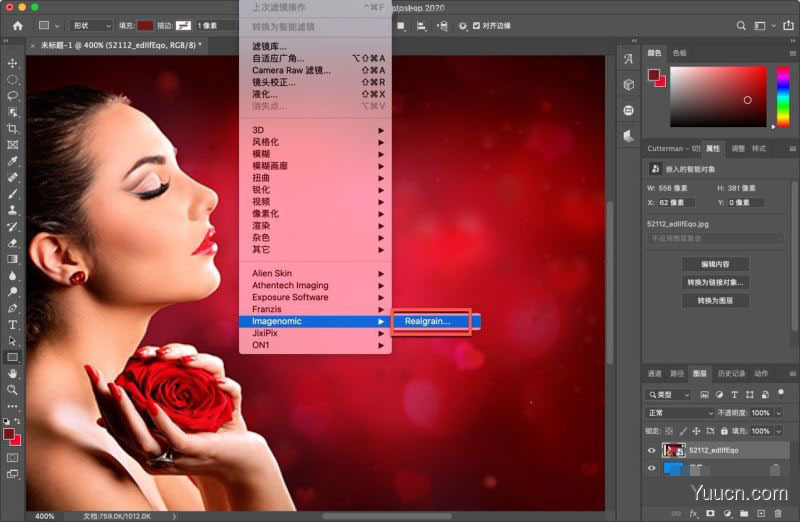The height and width of the screenshot is (522, 800).
Task: Click the delete layer trash icon
Action: 778,513
